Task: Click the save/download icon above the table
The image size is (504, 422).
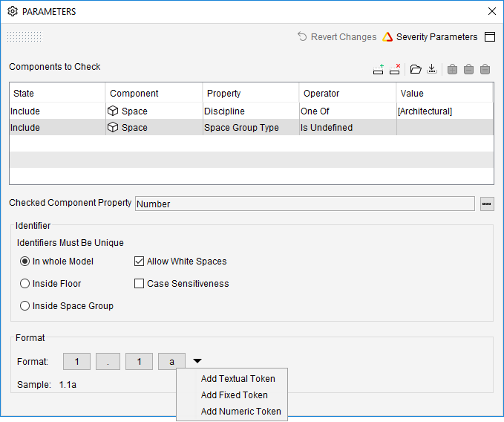Action: [x=432, y=69]
